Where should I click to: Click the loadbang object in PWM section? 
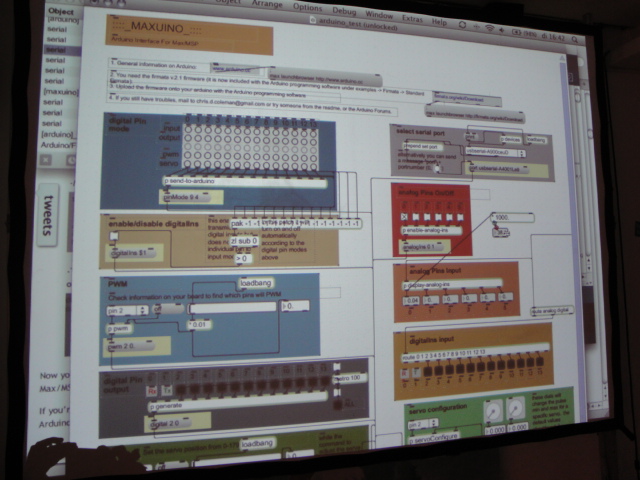pos(256,284)
